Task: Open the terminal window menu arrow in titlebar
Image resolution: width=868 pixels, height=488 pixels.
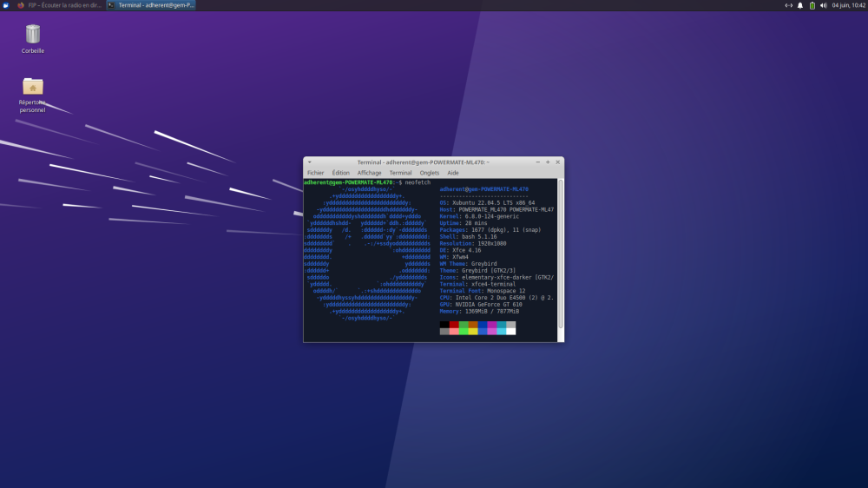Action: tap(310, 162)
